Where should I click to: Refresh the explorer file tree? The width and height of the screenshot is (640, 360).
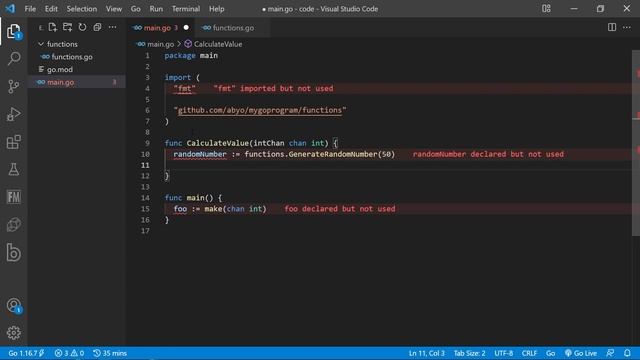point(82,27)
